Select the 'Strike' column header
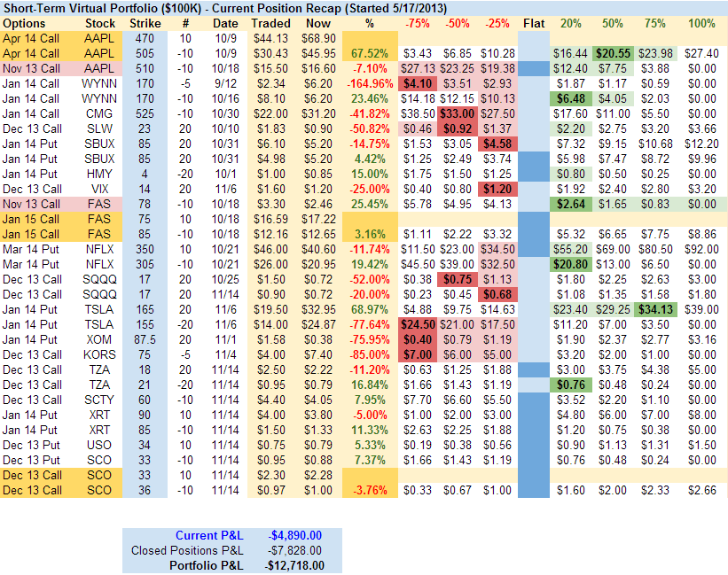 [x=145, y=22]
